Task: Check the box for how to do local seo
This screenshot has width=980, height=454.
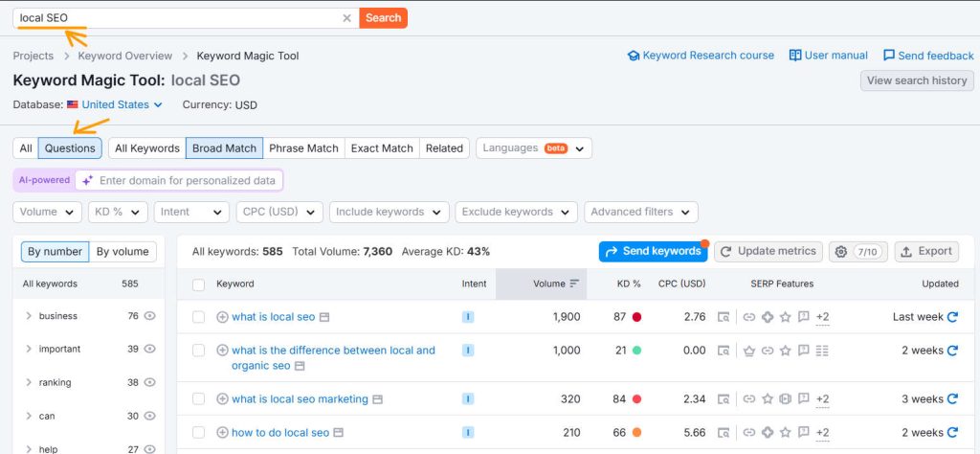Action: point(199,432)
